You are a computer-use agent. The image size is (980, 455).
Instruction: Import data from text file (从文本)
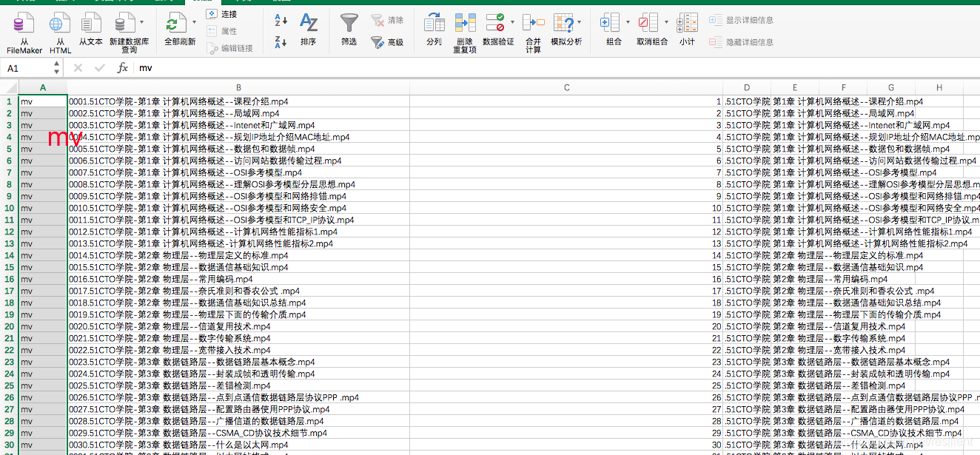coord(91,30)
